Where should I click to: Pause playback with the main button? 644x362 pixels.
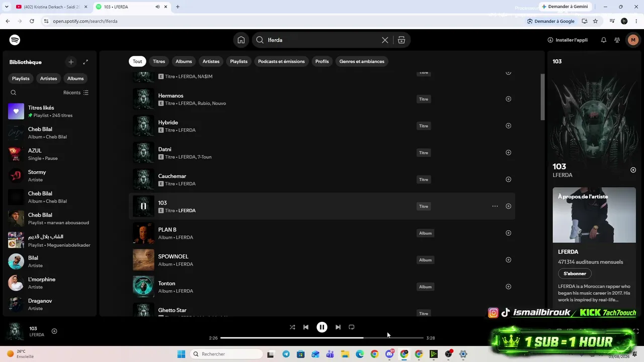(x=322, y=327)
